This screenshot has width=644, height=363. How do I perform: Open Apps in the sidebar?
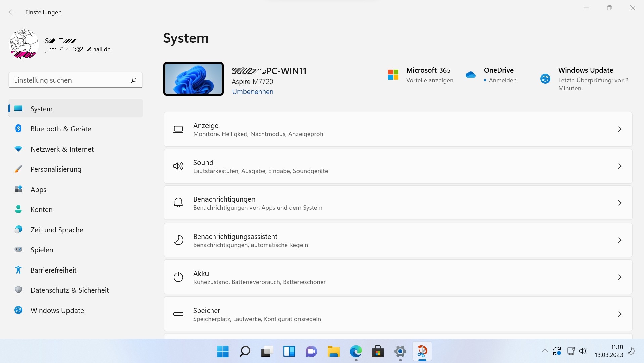click(76, 189)
